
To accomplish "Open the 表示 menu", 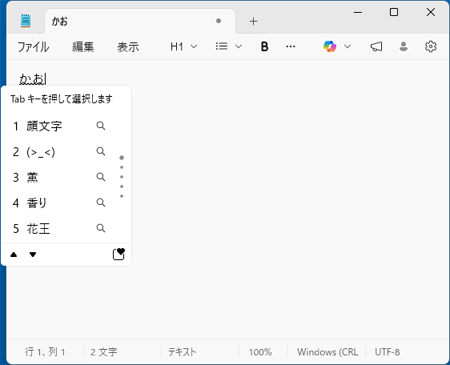I will tap(128, 47).
